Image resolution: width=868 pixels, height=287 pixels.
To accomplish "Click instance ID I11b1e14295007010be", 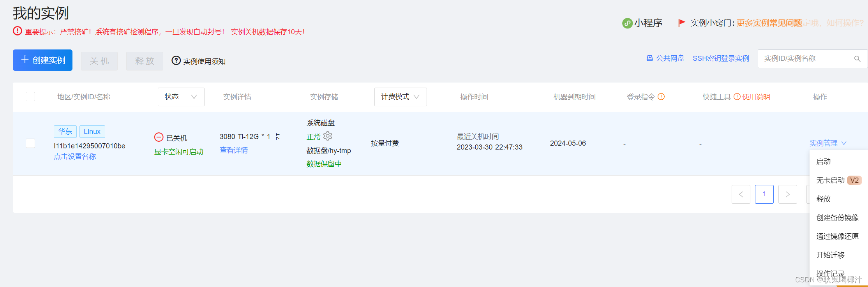I will coord(90,146).
